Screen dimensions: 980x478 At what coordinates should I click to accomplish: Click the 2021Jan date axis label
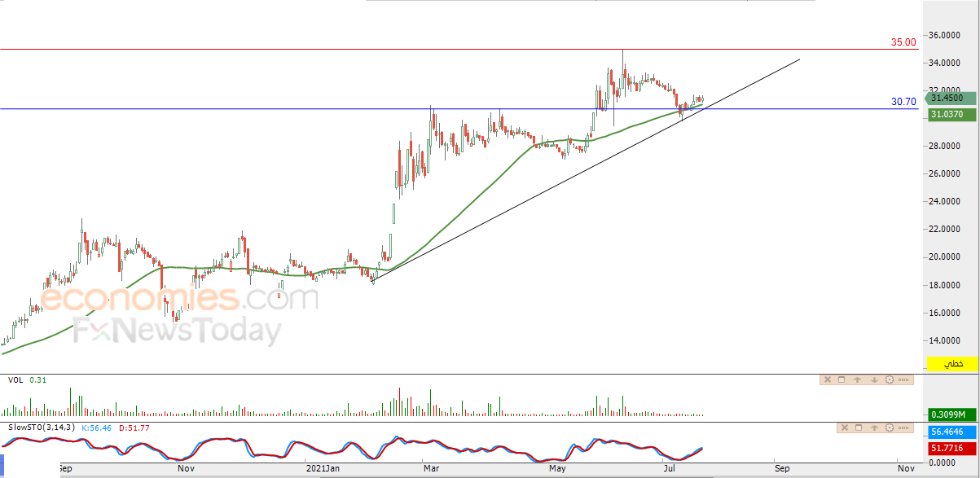coord(322,468)
